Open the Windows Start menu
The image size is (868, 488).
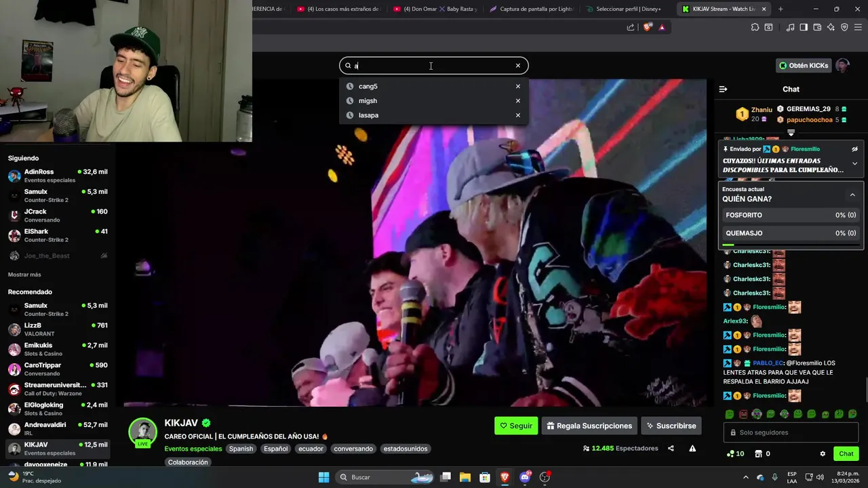click(x=324, y=477)
